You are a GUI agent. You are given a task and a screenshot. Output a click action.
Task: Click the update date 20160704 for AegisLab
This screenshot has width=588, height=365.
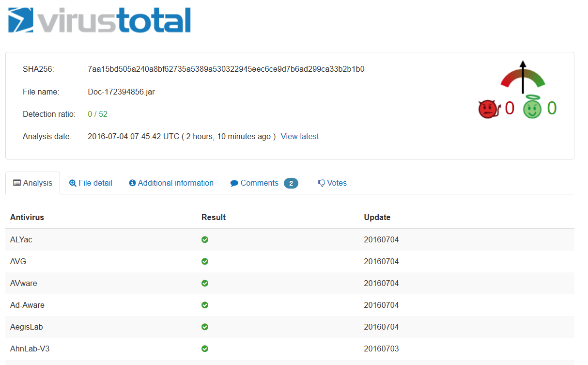coord(382,327)
